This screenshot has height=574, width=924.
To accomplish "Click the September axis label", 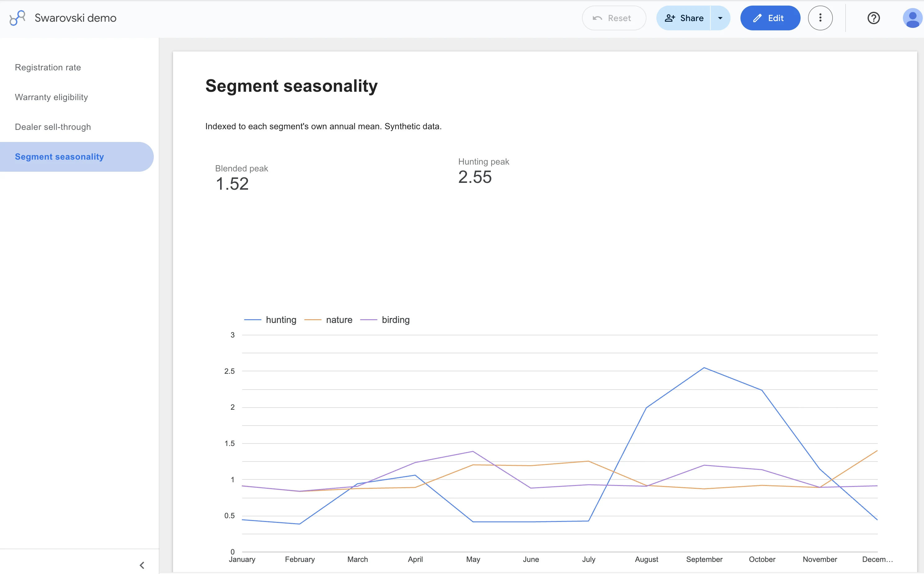I will (704, 559).
